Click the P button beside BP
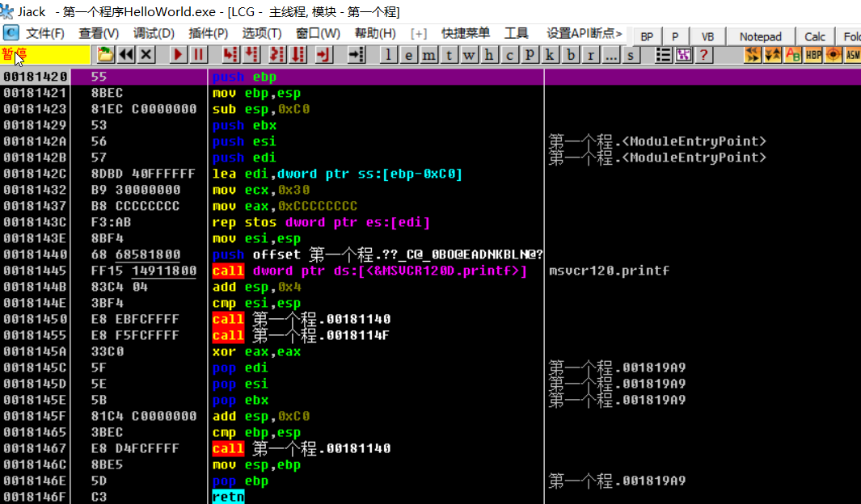The height and width of the screenshot is (504, 861). (x=675, y=36)
